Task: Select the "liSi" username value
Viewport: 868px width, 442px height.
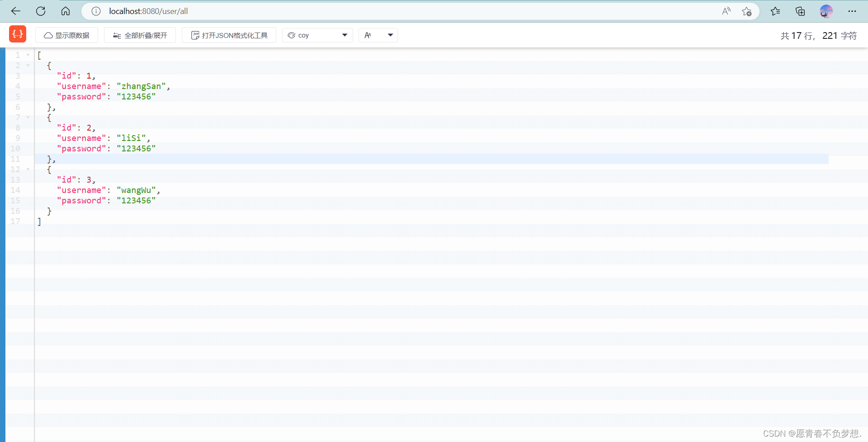Action: (131, 138)
